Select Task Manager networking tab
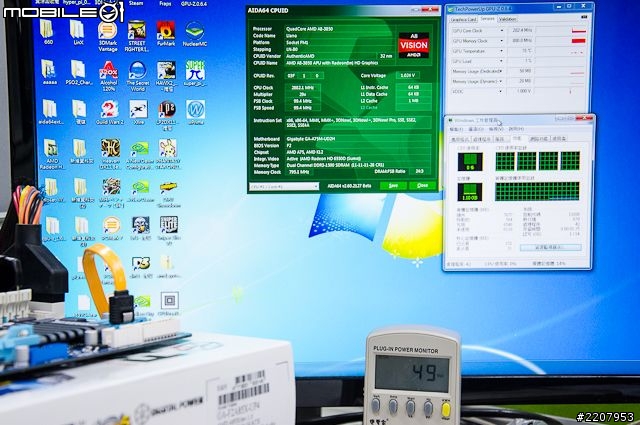Viewport: 640px width, 425px height. (x=539, y=139)
